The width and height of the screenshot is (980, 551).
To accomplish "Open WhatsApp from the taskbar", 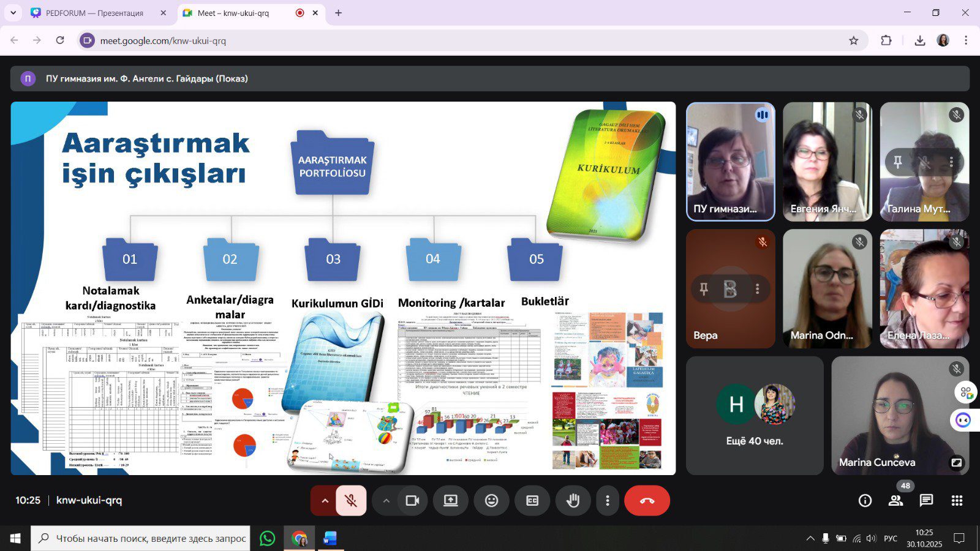I will coord(268,539).
